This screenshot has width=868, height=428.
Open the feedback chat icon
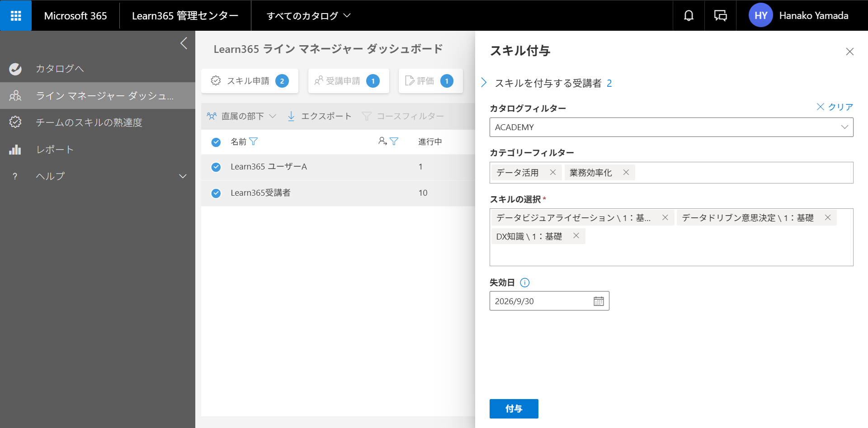pyautogui.click(x=720, y=15)
